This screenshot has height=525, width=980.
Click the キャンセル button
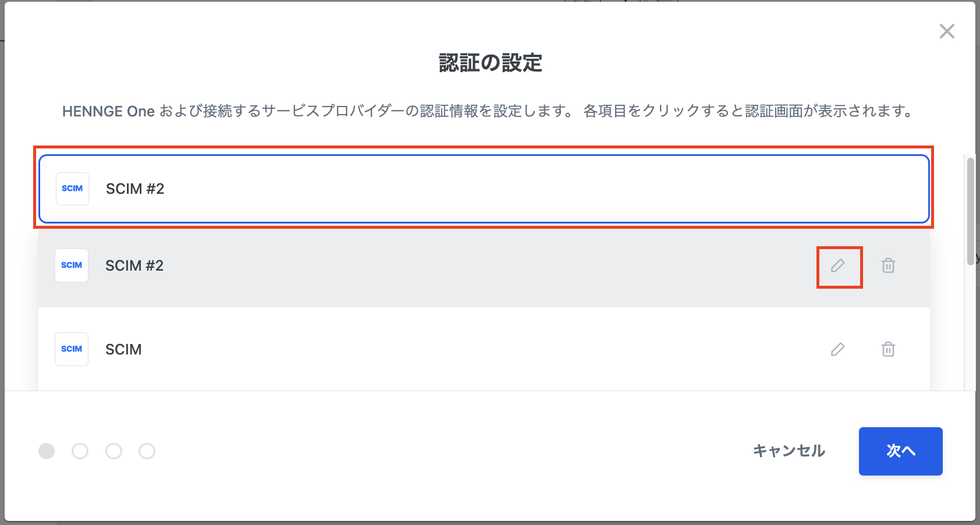click(x=789, y=451)
